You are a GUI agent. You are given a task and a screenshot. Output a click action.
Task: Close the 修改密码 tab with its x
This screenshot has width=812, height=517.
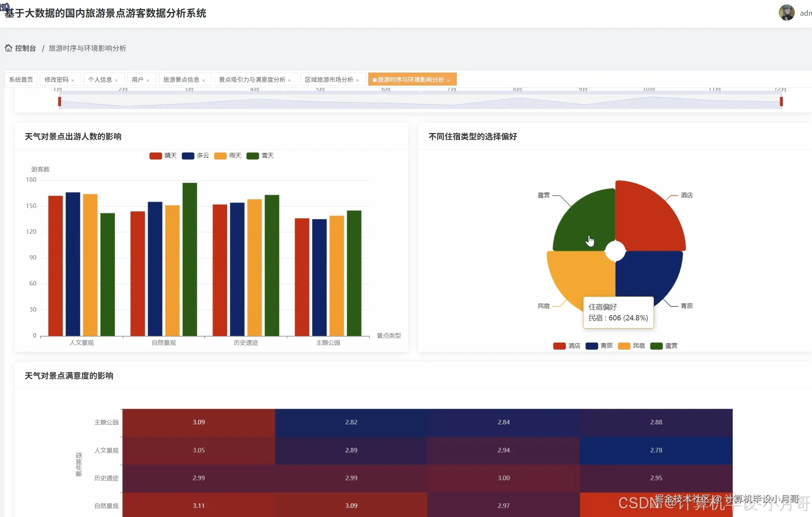point(73,80)
